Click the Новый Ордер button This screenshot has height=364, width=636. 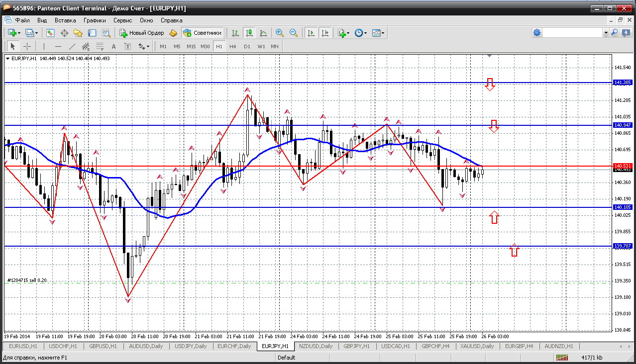coord(142,33)
